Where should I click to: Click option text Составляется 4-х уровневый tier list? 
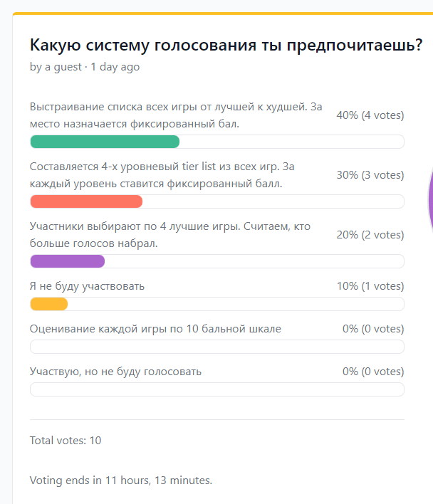(162, 175)
